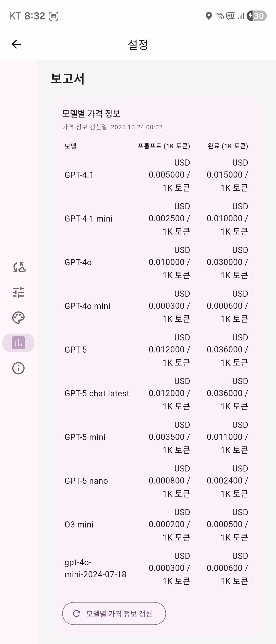This screenshot has height=644, width=276.
Task: Tap the back arrow icon
Action: pyautogui.click(x=16, y=44)
